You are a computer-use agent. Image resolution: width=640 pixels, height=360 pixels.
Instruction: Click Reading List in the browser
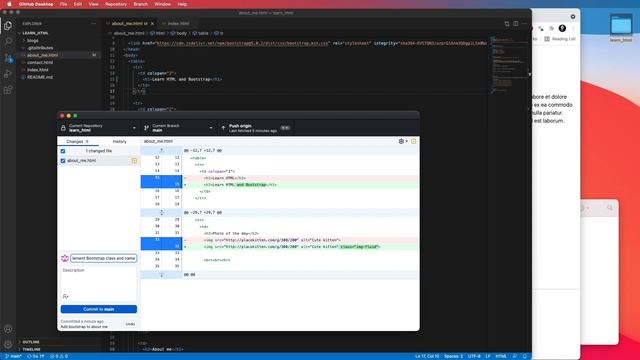(x=560, y=39)
